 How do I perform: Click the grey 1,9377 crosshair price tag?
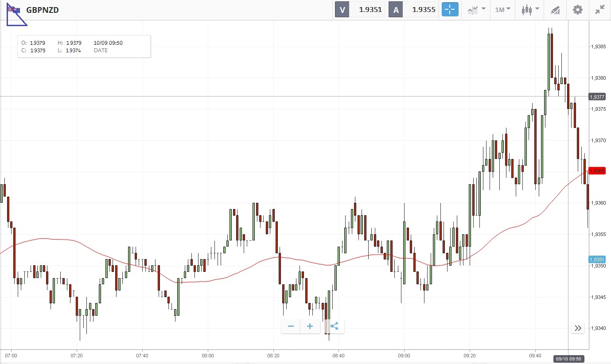[597, 97]
